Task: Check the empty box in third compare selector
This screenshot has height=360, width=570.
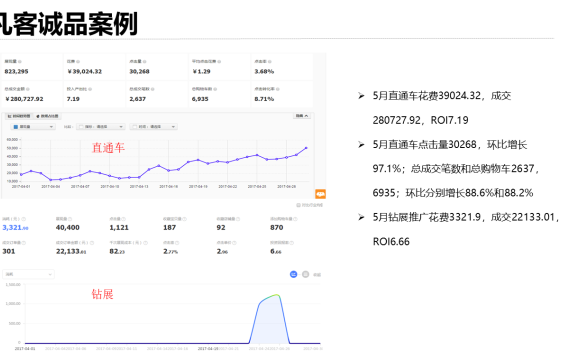Action: 135,127
